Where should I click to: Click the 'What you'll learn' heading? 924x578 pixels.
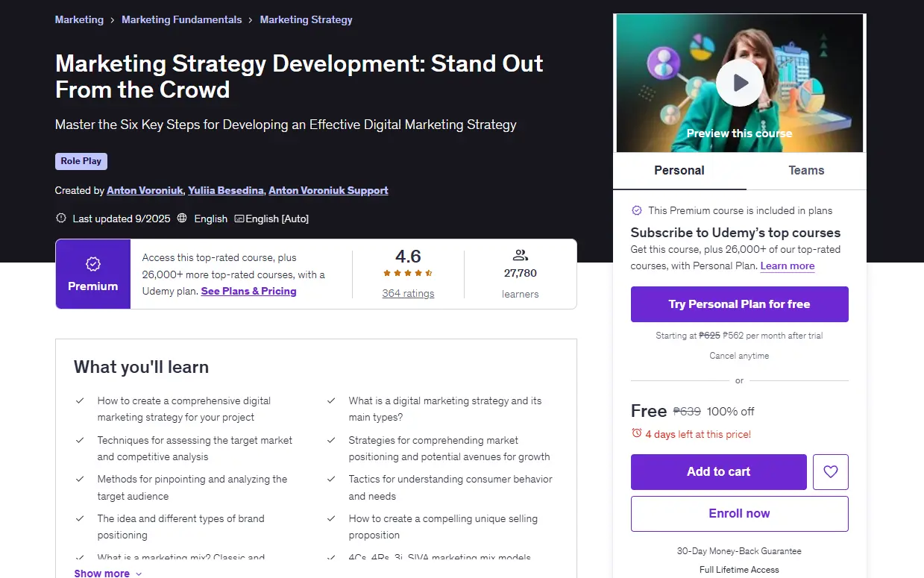tap(141, 367)
